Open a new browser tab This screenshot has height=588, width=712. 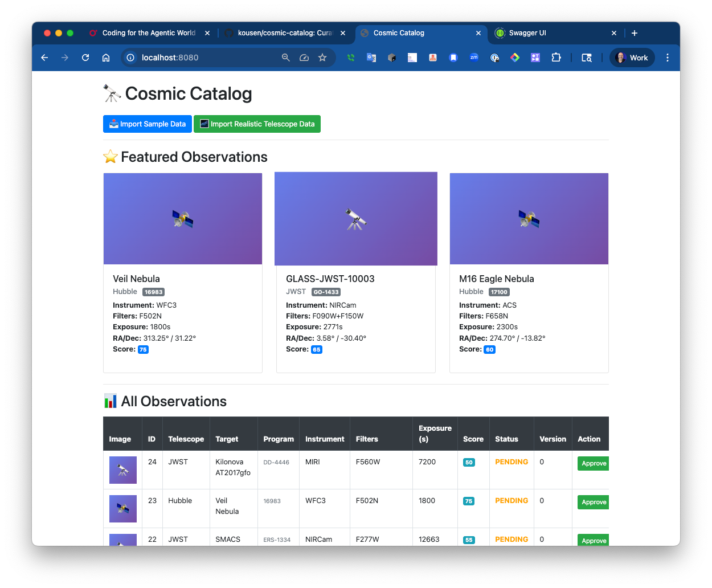point(635,33)
